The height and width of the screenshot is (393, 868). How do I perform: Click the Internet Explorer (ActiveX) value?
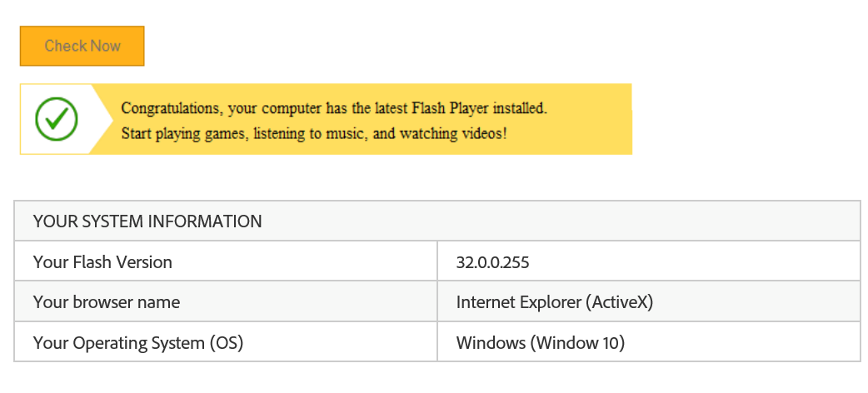click(x=555, y=302)
